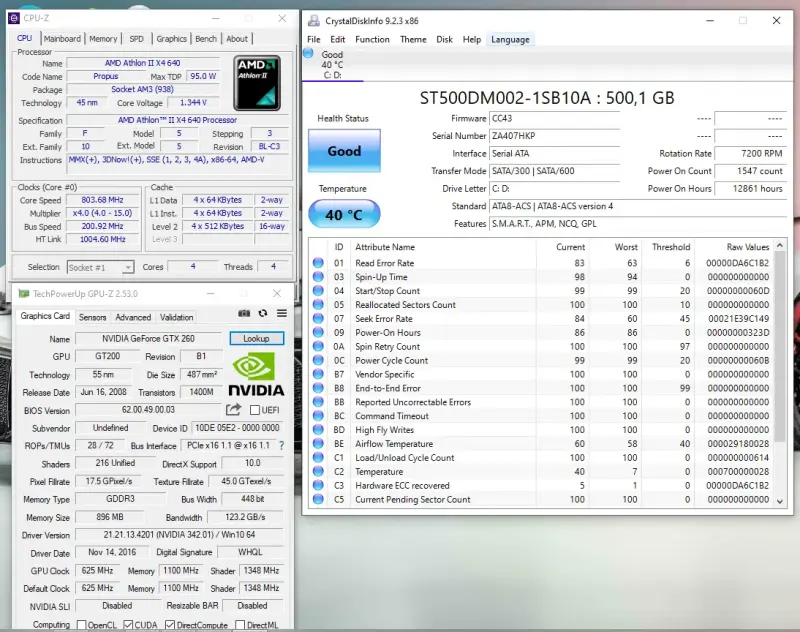Click the GPU-Z title bar app icon
The height and width of the screenshot is (632, 800).
(x=23, y=293)
